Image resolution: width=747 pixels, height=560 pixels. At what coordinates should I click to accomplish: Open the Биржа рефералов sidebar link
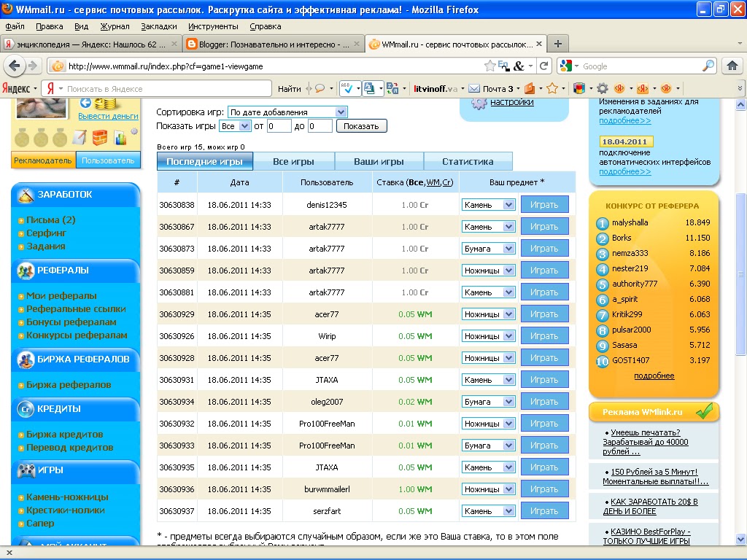(69, 385)
